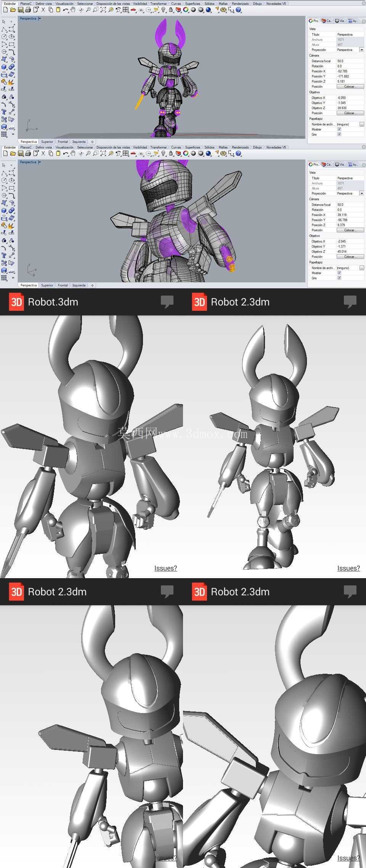The image size is (366, 868).
Task: Click lightbulb Hide icon in upper Rhino toolbar
Action: [164, 10]
